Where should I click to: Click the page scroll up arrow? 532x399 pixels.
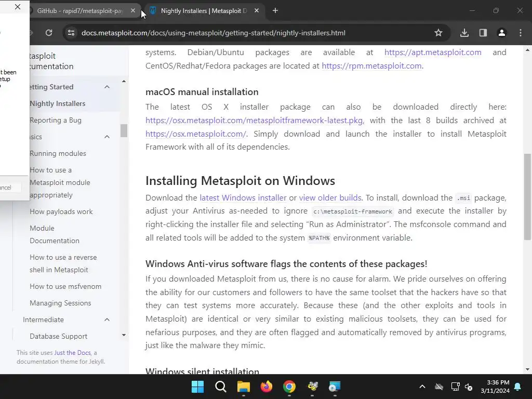pyautogui.click(x=527, y=50)
